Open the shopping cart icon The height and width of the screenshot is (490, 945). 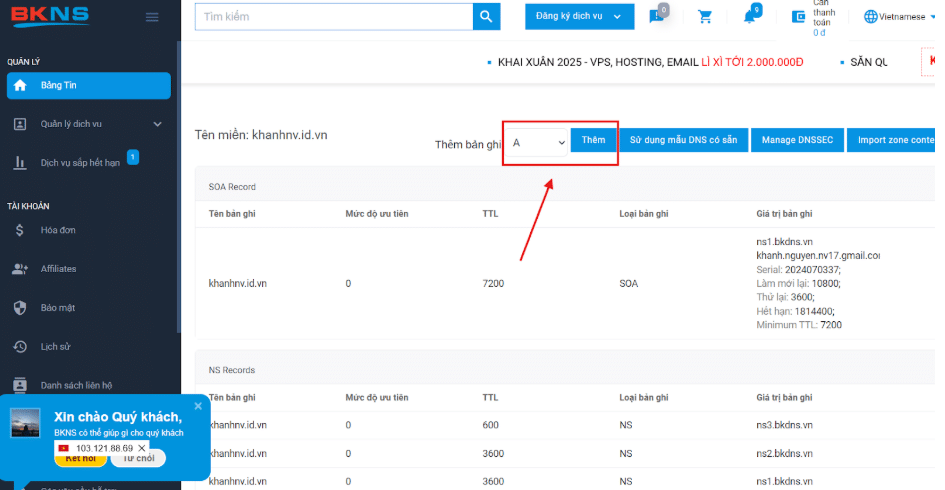pos(705,17)
